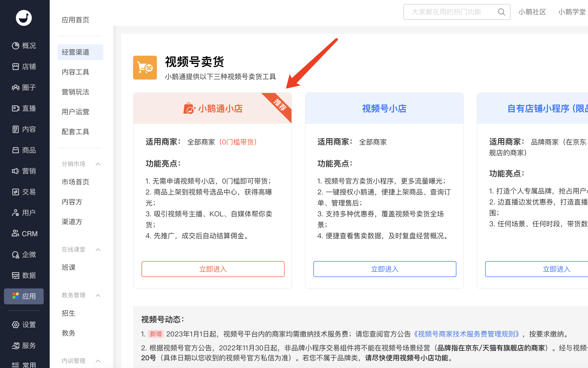Open 内容 content section in the dark sidebar

coord(24,129)
